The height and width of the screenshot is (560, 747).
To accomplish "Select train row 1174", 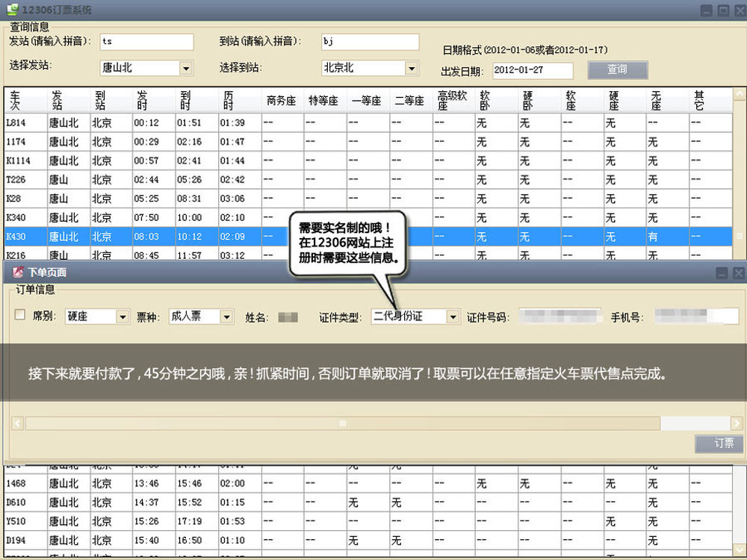I will coord(368,142).
